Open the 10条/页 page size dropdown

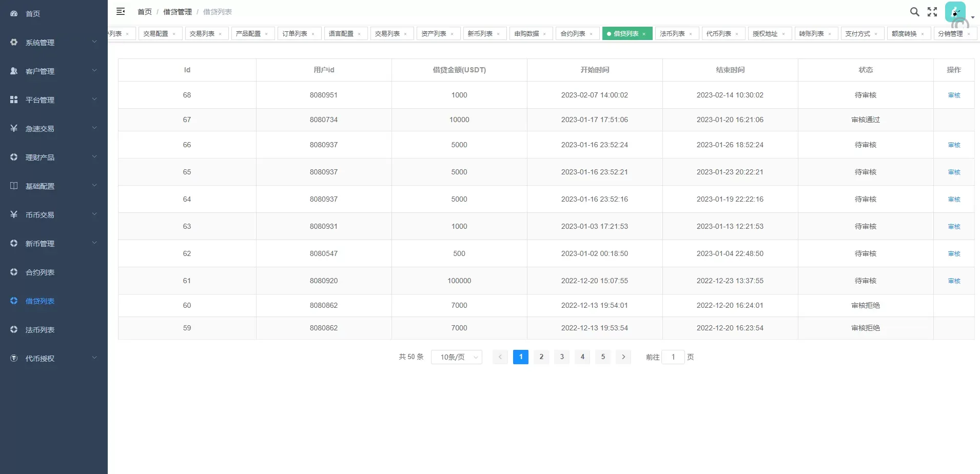456,357
